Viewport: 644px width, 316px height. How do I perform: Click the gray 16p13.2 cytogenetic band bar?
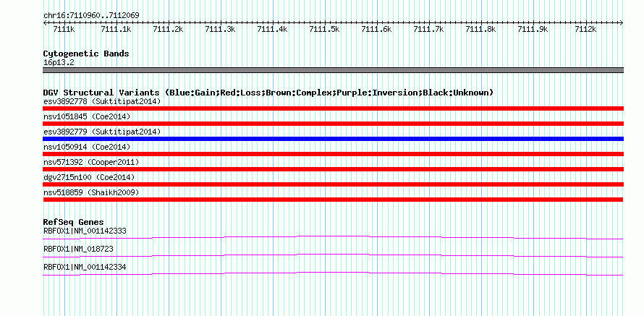(333, 70)
